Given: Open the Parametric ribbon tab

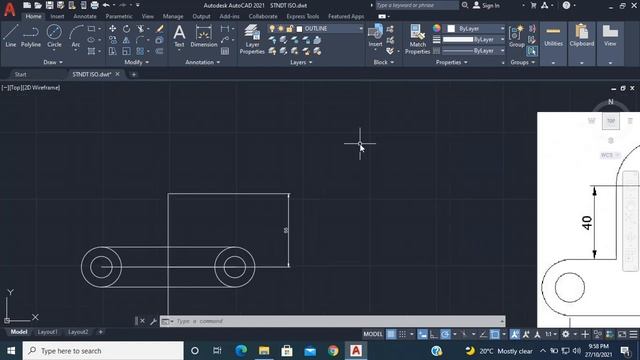Looking at the screenshot, I should coord(119,16).
